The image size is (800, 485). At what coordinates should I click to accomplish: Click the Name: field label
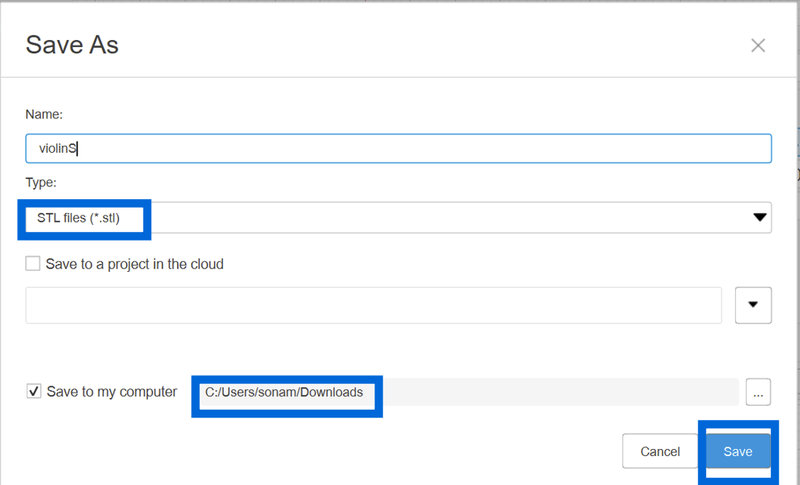[44, 116]
